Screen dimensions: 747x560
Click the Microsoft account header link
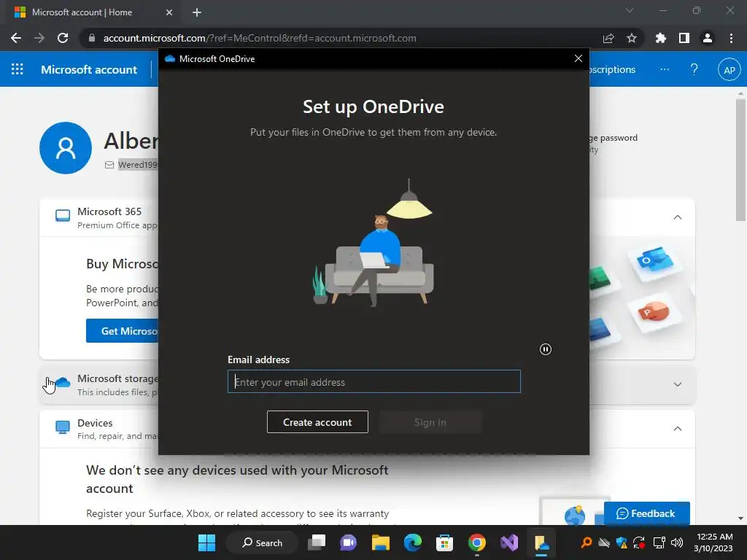click(x=89, y=69)
